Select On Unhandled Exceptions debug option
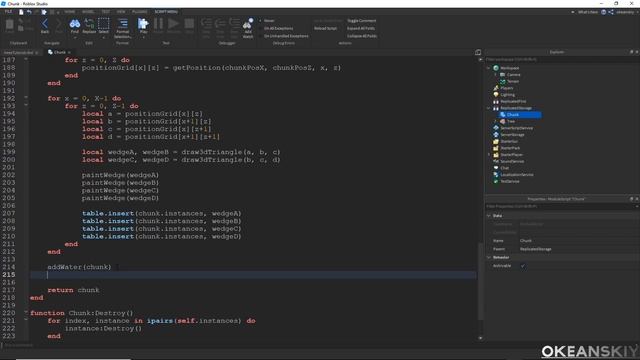Screen dimensions: 640x360 [x=283, y=36]
